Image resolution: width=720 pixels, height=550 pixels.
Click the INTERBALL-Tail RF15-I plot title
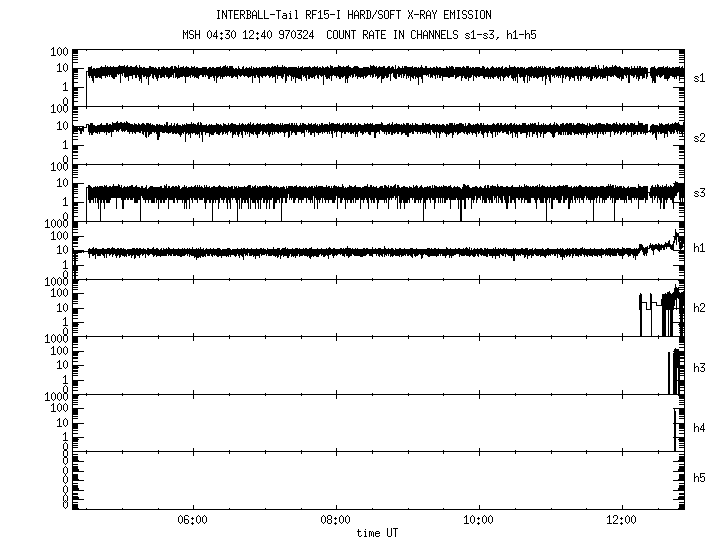point(353,15)
